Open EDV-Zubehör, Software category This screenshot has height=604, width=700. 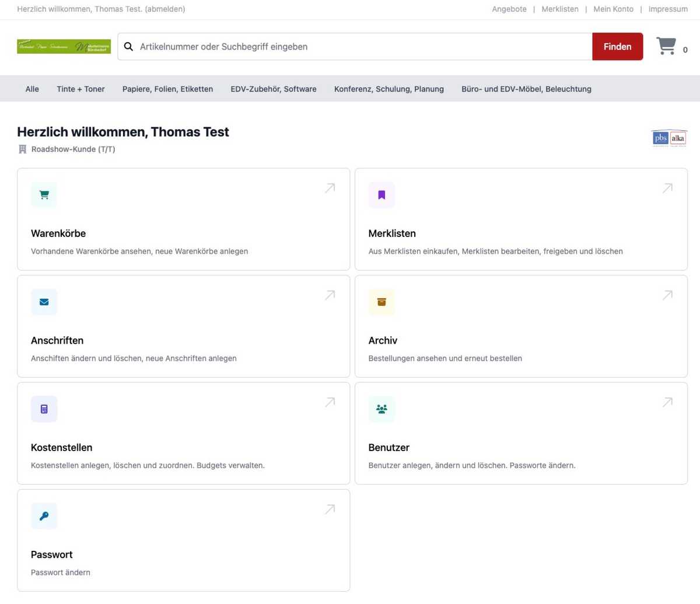pyautogui.click(x=274, y=89)
